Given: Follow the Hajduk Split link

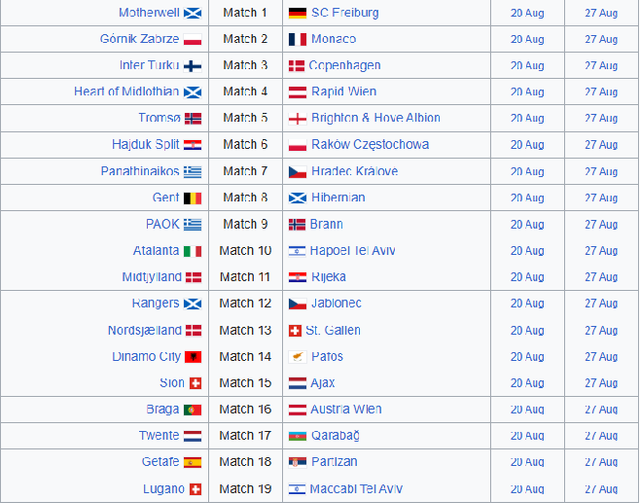Looking at the screenshot, I should pyautogui.click(x=146, y=145).
